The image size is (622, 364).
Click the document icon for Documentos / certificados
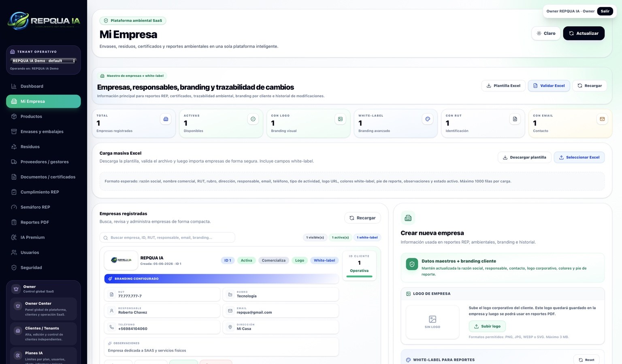coord(14,177)
